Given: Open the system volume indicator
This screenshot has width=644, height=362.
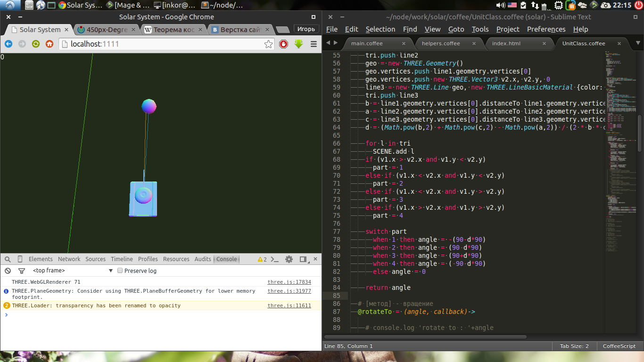Looking at the screenshot, I should 501,5.
